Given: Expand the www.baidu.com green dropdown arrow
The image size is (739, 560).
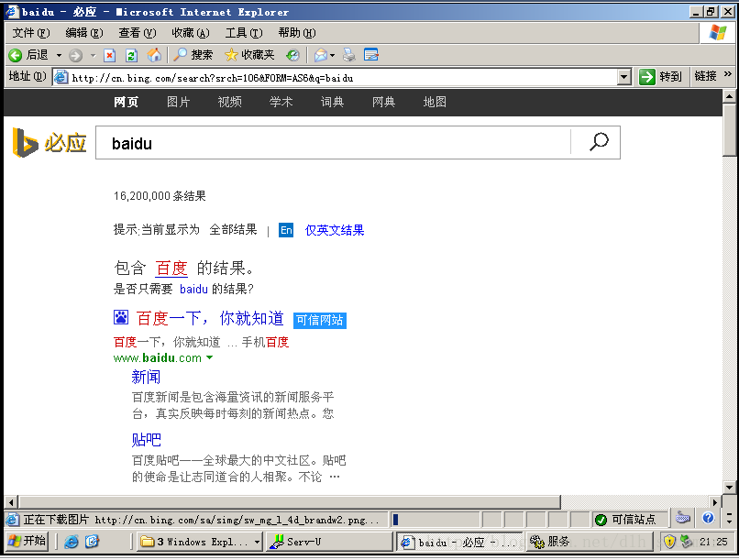Looking at the screenshot, I should point(210,358).
